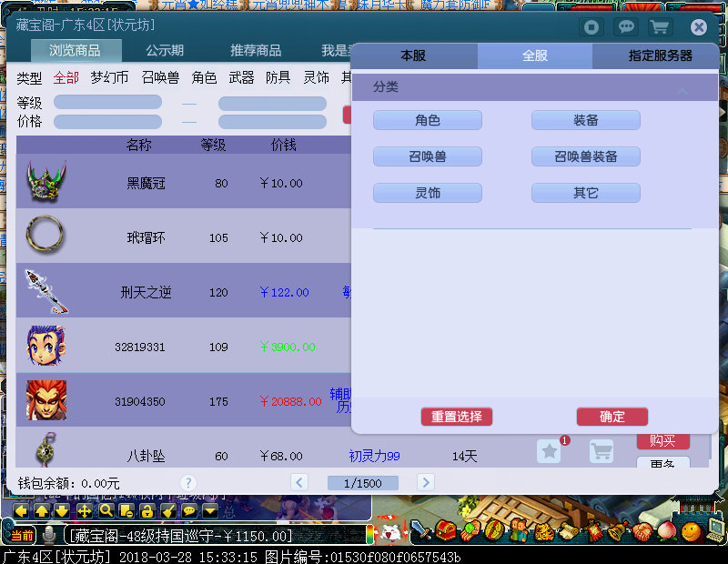The width and height of the screenshot is (728, 564).
Task: Open the tiger pet icon
Action: pyautogui.click(x=544, y=531)
